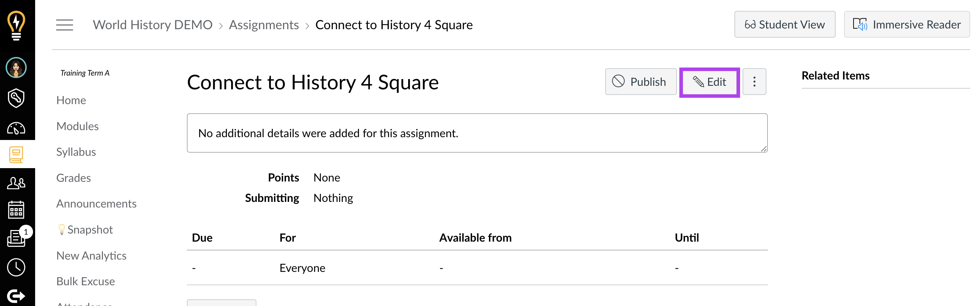The height and width of the screenshot is (306, 980).
Task: Click the 'Everyone' cell in the table
Action: (302, 268)
